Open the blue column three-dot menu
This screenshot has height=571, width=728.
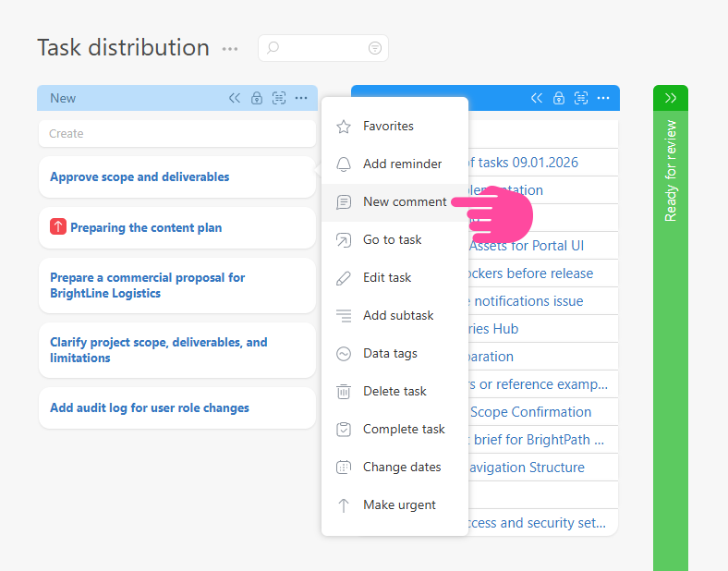(x=603, y=98)
